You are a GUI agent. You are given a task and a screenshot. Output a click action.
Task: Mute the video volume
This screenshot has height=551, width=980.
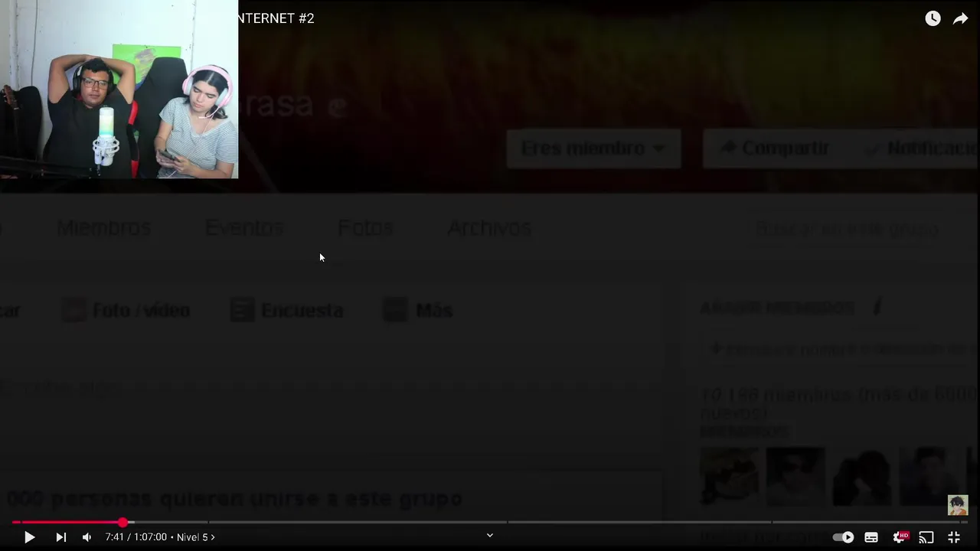(x=87, y=537)
